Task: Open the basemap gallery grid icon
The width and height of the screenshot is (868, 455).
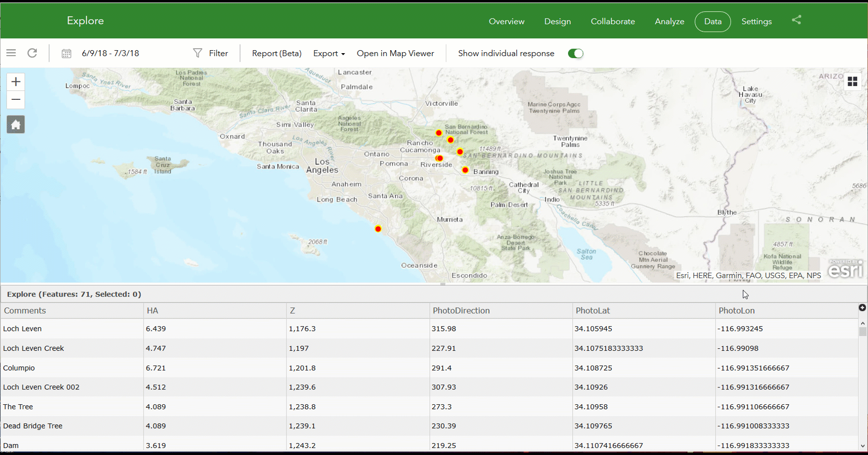Action: point(852,81)
